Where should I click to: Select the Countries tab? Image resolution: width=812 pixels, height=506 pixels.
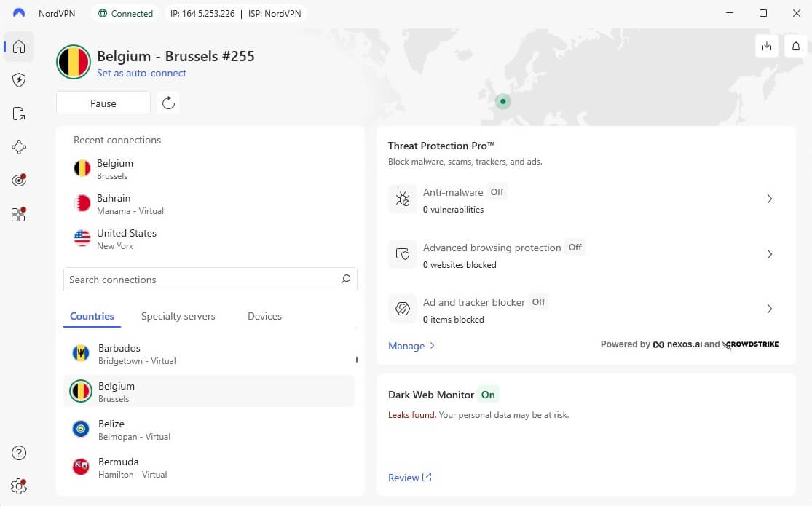tap(92, 316)
